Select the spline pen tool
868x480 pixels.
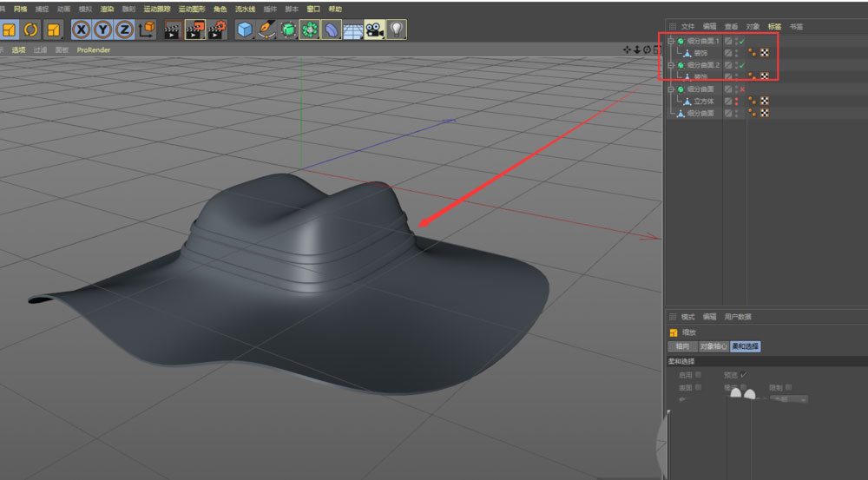click(266, 30)
